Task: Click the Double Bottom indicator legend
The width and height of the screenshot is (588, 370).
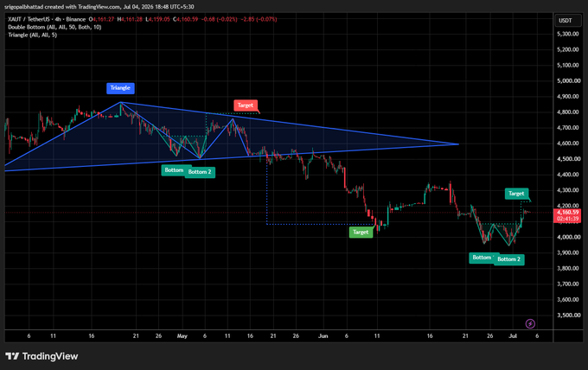Action: [54, 27]
